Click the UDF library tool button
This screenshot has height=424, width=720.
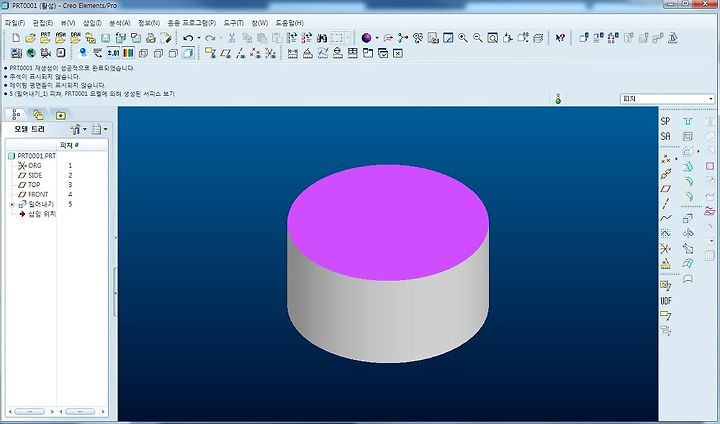(666, 301)
